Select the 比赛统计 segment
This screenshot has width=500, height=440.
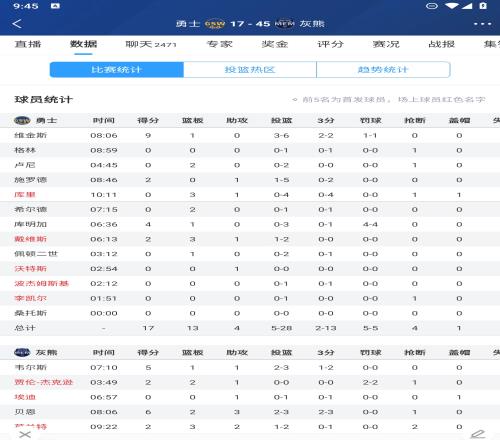(117, 70)
